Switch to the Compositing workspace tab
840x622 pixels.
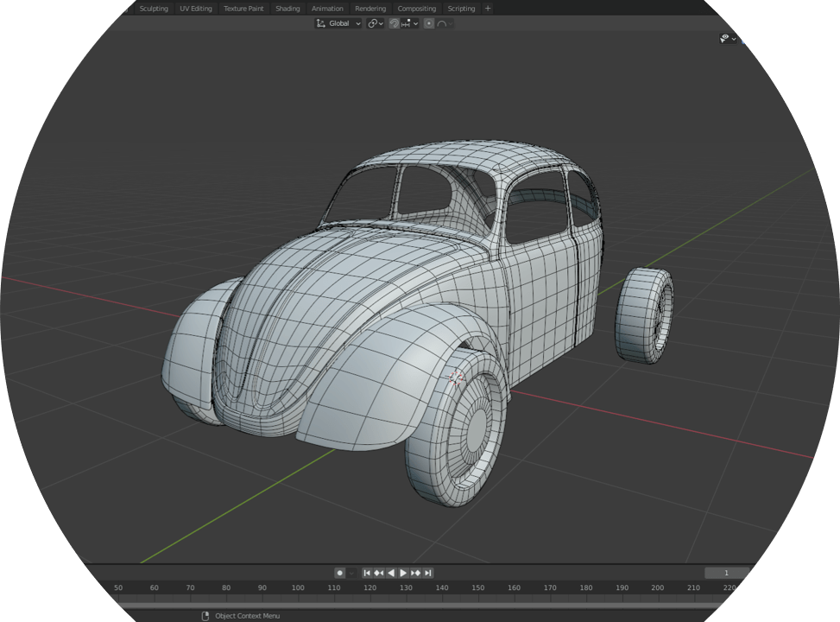417,9
